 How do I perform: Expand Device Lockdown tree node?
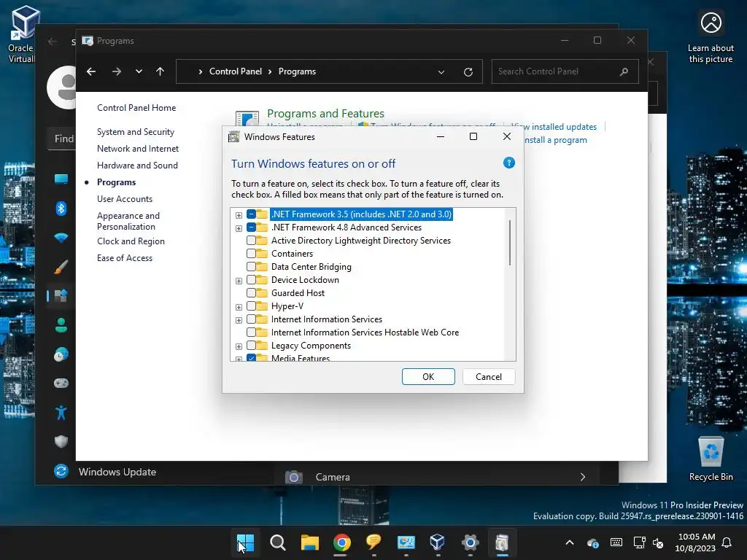[239, 281]
